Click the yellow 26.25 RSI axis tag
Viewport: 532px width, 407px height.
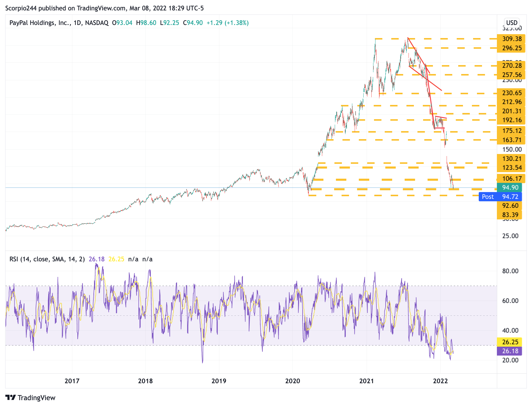pyautogui.click(x=509, y=342)
